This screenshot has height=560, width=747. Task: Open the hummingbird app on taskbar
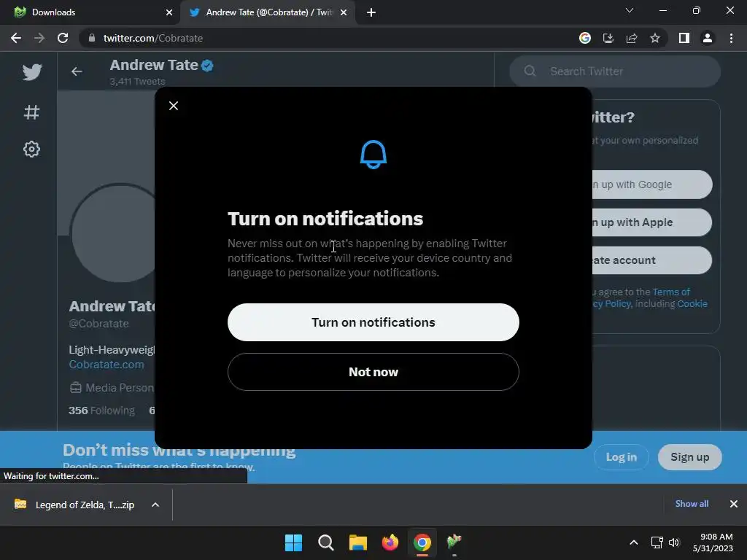(454, 542)
